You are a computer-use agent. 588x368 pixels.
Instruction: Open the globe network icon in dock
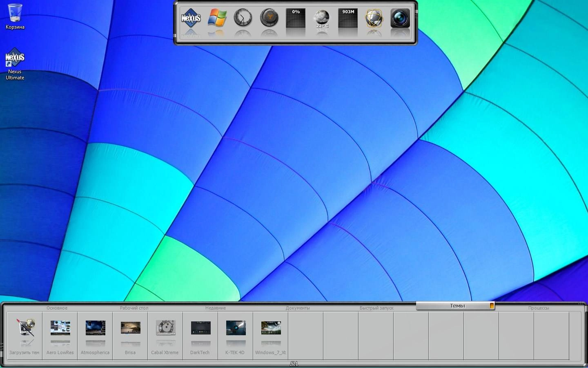374,18
